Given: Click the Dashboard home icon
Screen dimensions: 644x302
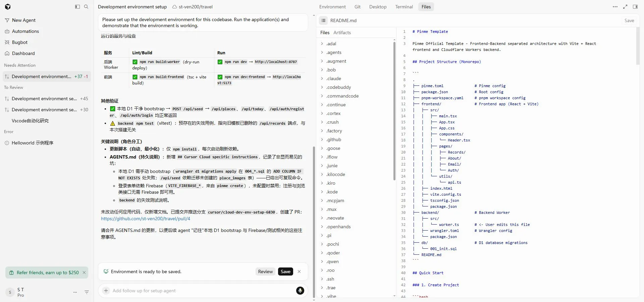Looking at the screenshot, I should [x=7, y=53].
